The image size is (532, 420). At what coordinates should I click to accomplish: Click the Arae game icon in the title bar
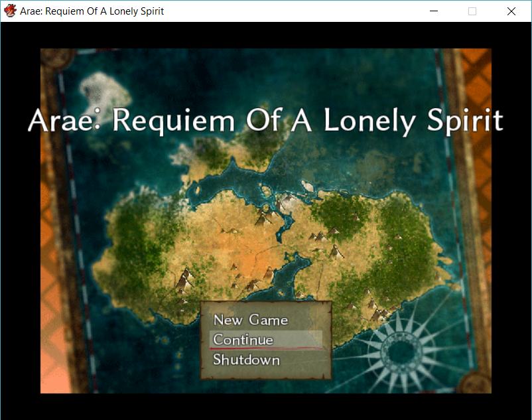coord(10,11)
